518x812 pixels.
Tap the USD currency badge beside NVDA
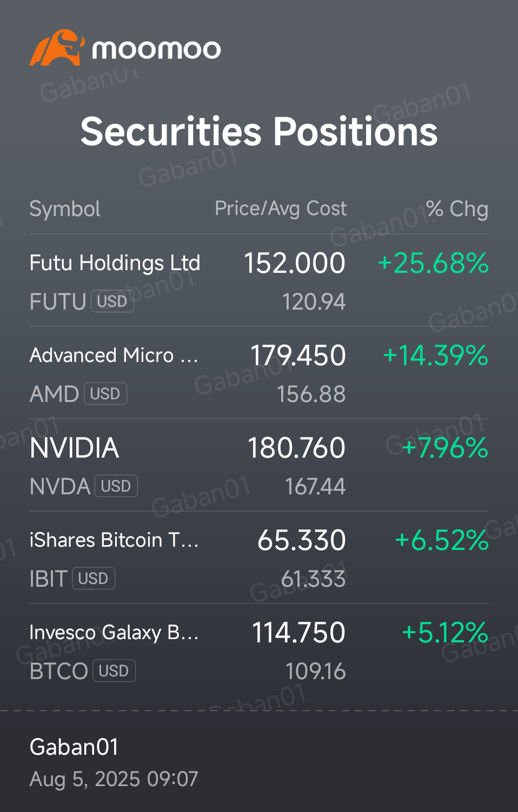point(116,486)
